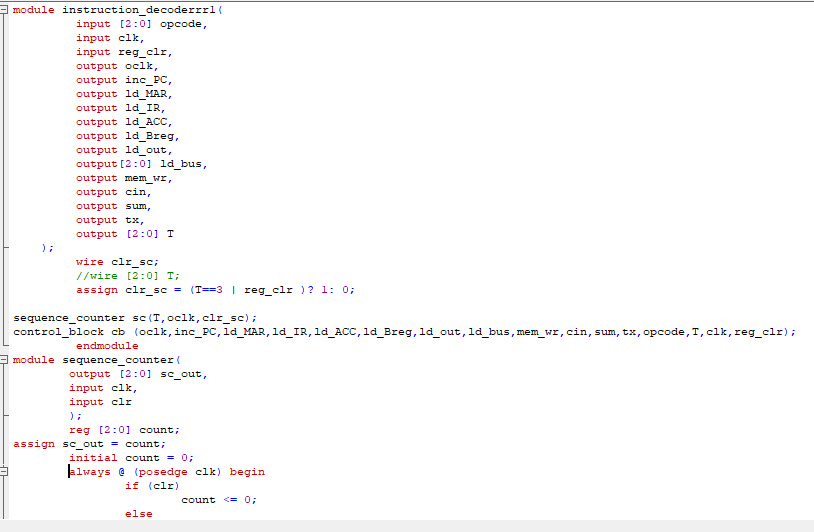Screen dimensions: 814x532
Task: Click the 'sequence_counter sc(T,oclk,clr_sc);' instantiation
Action: click(x=135, y=318)
